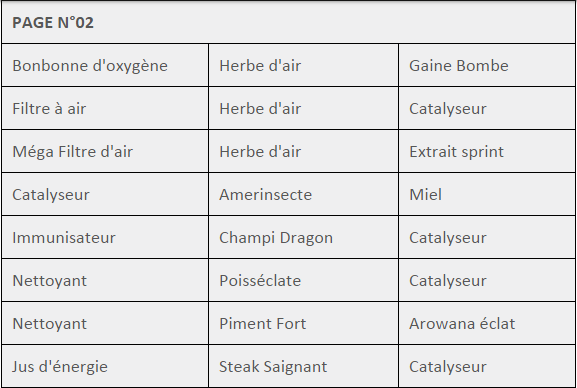Select the Méga Filtre d'air cell

tap(105, 151)
